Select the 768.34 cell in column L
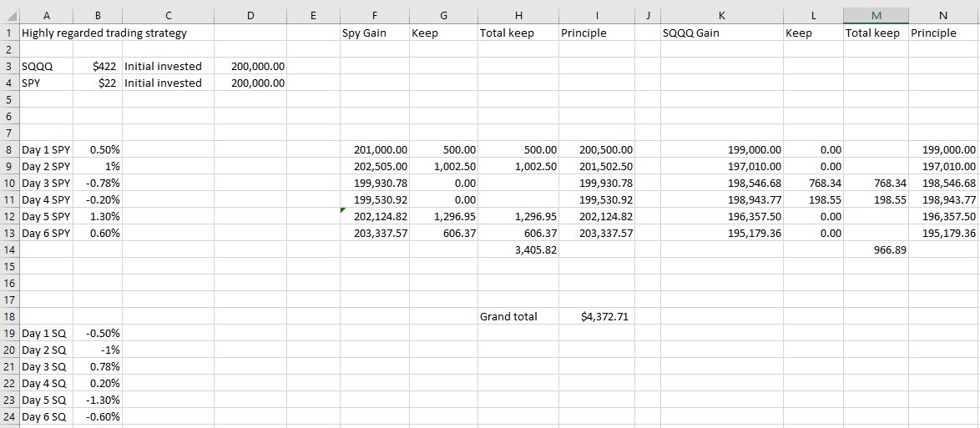The height and width of the screenshot is (428, 980). (812, 183)
